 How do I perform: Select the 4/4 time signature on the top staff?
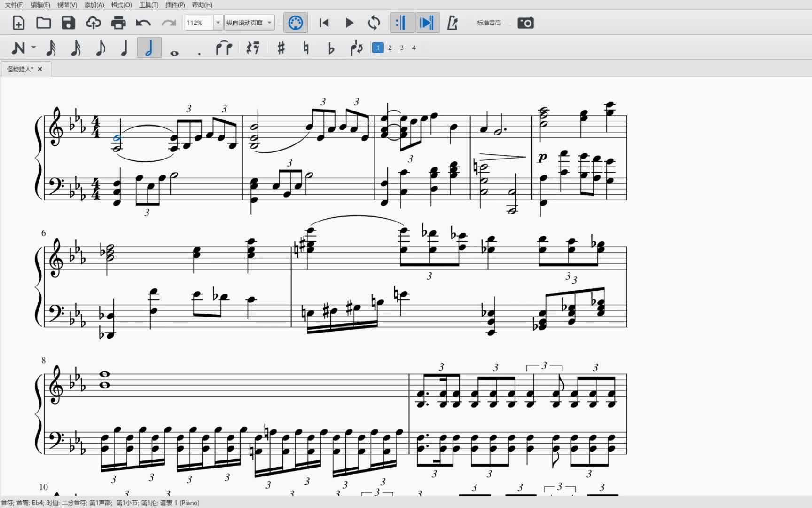[x=96, y=127]
